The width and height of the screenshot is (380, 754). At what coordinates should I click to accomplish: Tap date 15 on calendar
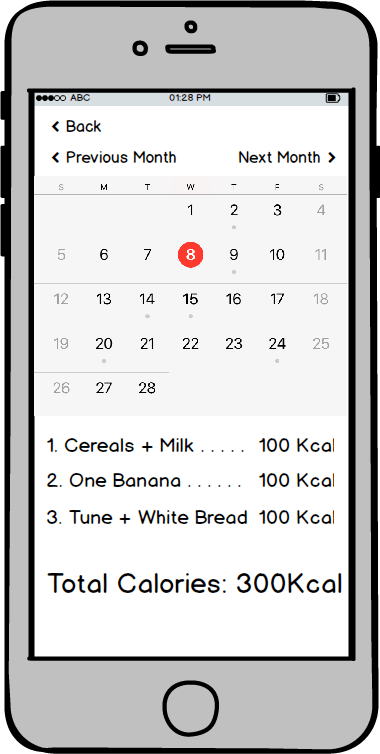[x=190, y=299]
